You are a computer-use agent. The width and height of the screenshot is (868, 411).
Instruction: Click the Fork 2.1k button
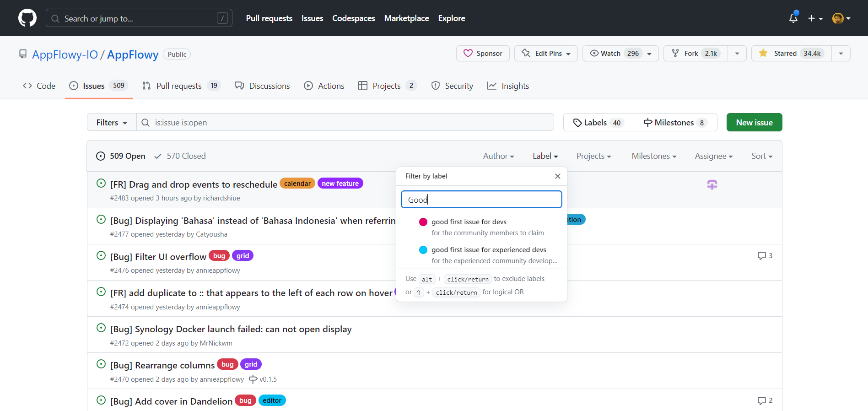click(x=695, y=53)
